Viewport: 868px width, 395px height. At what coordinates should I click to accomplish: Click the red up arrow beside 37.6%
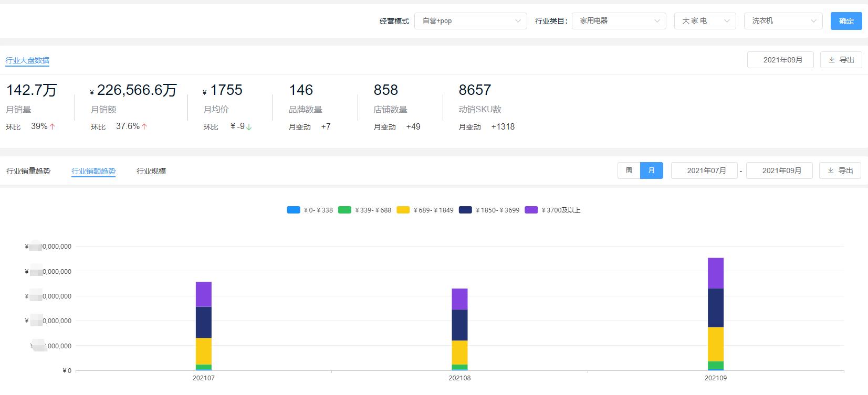(x=144, y=126)
